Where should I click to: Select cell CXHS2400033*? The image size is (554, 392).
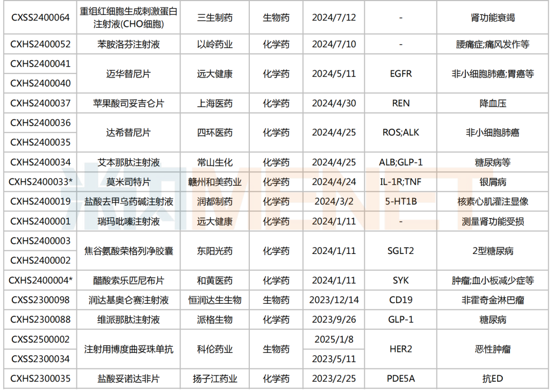coord(41,182)
